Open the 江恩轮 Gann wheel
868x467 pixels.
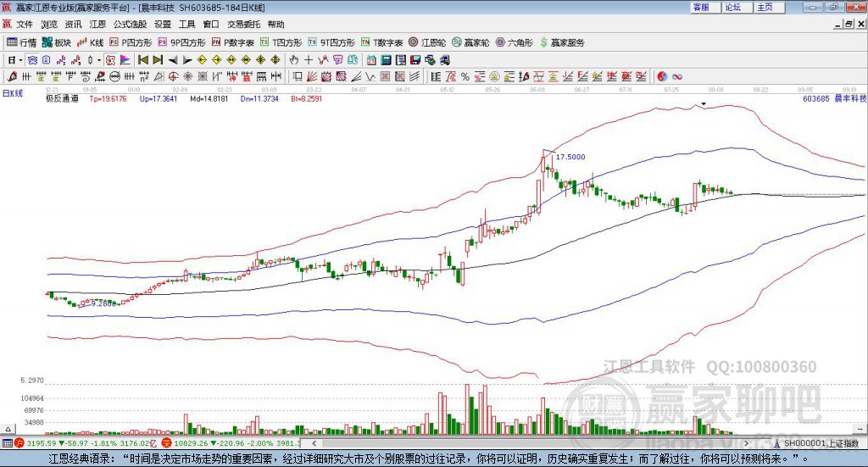click(x=427, y=42)
